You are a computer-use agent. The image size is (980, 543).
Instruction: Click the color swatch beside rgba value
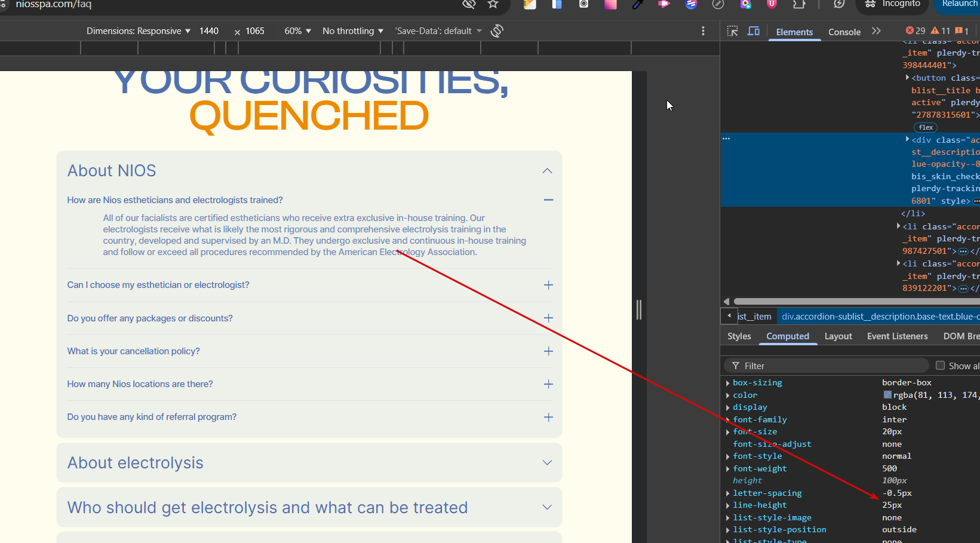(x=887, y=395)
